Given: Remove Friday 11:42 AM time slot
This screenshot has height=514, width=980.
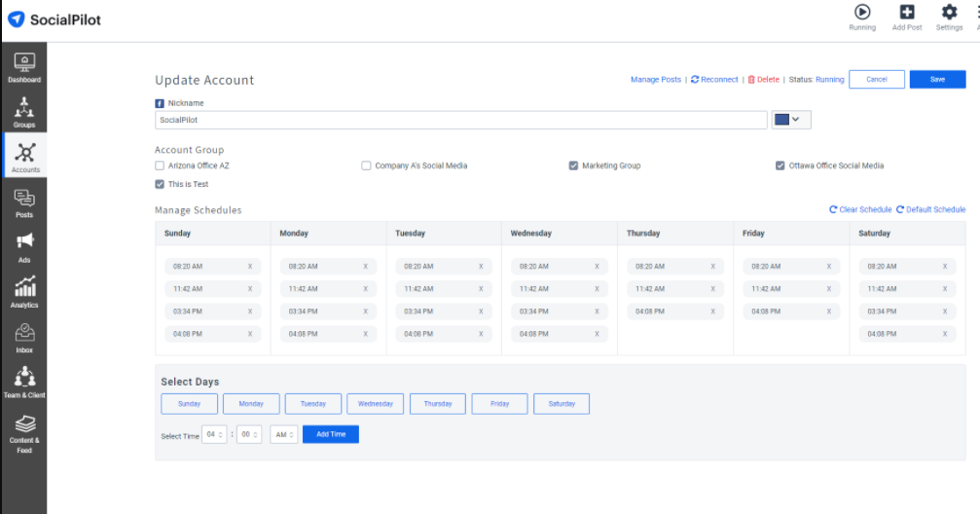Looking at the screenshot, I should click(x=829, y=289).
